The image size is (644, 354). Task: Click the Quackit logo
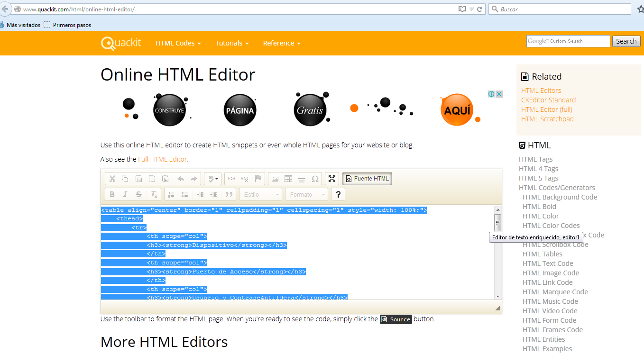pyautogui.click(x=121, y=43)
